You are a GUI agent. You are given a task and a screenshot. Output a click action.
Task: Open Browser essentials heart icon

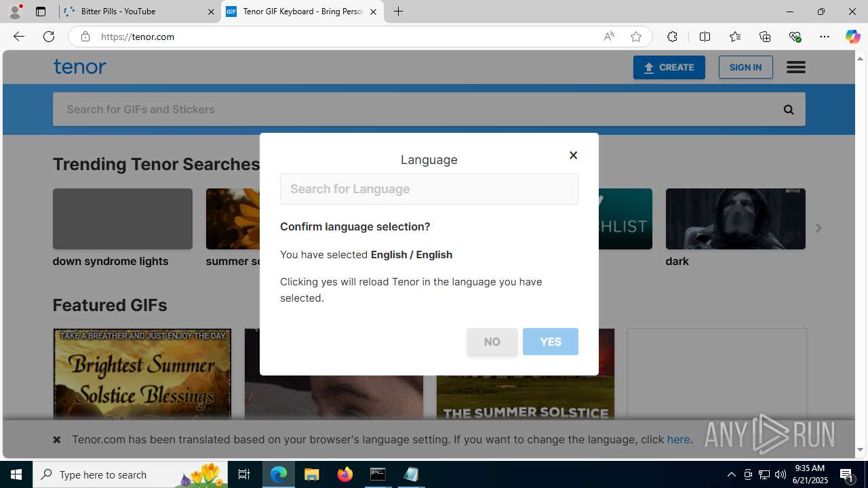click(x=795, y=37)
